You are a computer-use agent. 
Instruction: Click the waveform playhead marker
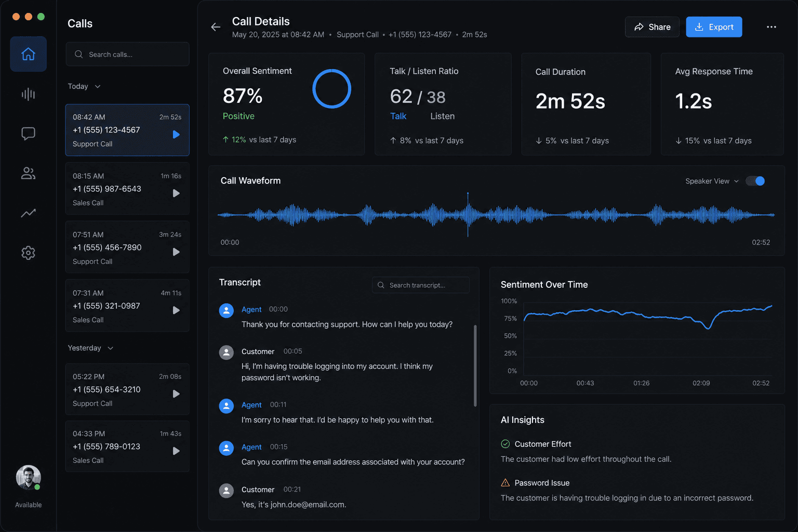click(x=468, y=215)
